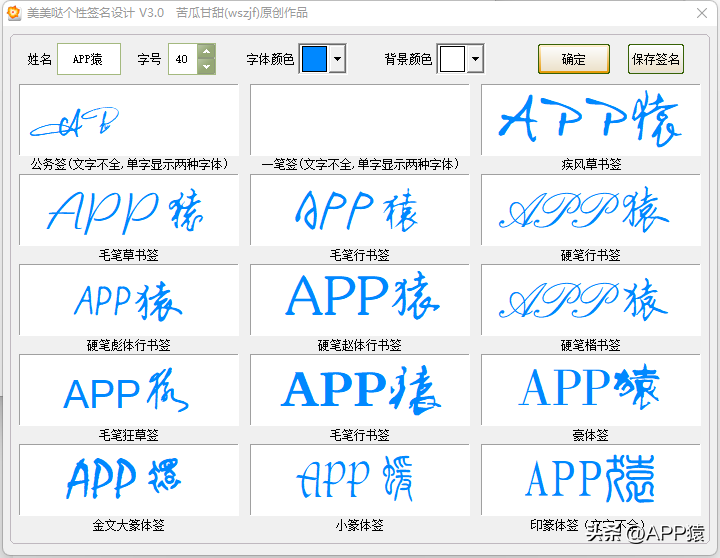Viewport: 720px width, 558px height.
Task: Select the 硬笔行书签 signature preview
Action: [x=591, y=210]
